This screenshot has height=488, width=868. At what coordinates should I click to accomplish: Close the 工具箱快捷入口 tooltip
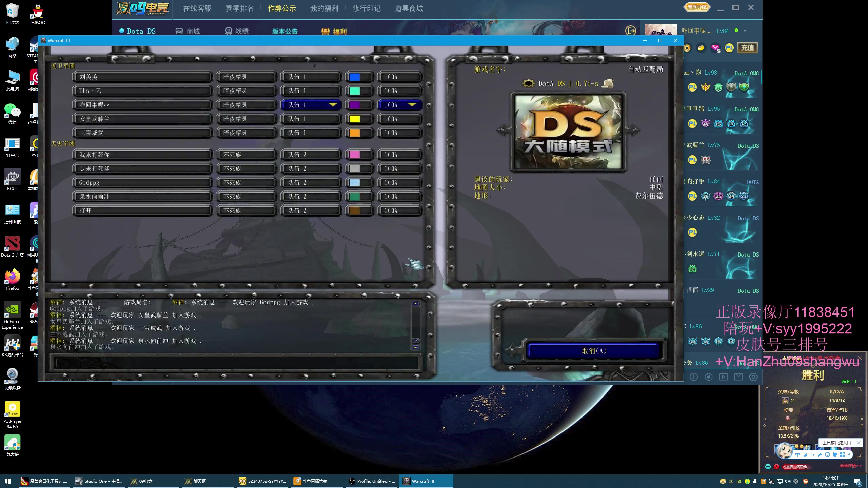(858, 443)
